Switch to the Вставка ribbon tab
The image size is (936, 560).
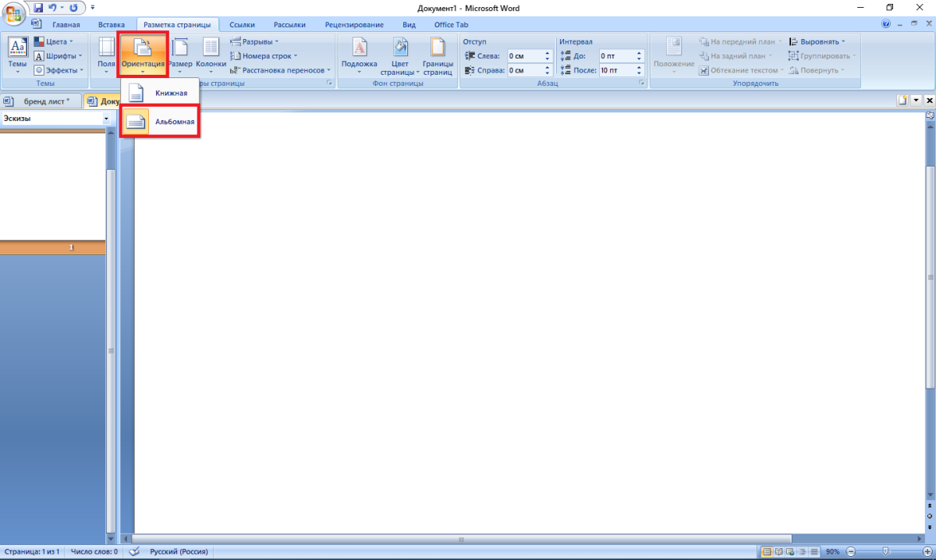point(112,25)
